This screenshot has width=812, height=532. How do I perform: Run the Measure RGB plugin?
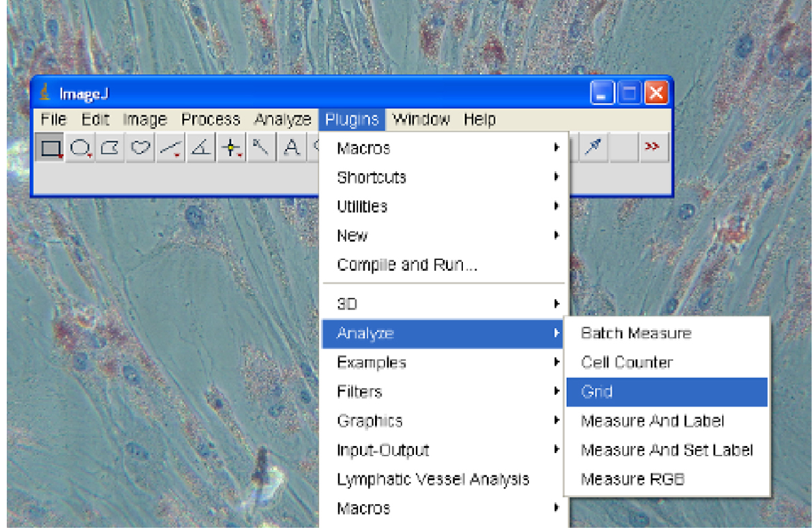click(667, 479)
